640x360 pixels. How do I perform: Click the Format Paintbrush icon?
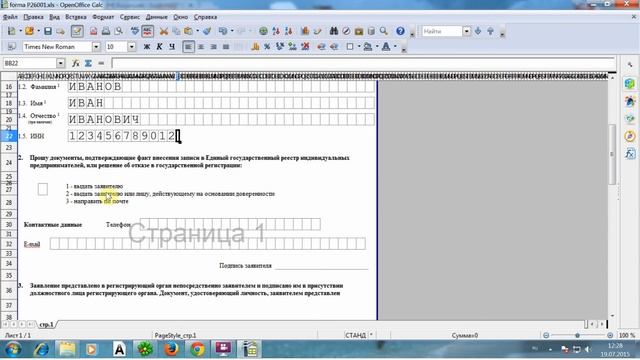tap(207, 31)
